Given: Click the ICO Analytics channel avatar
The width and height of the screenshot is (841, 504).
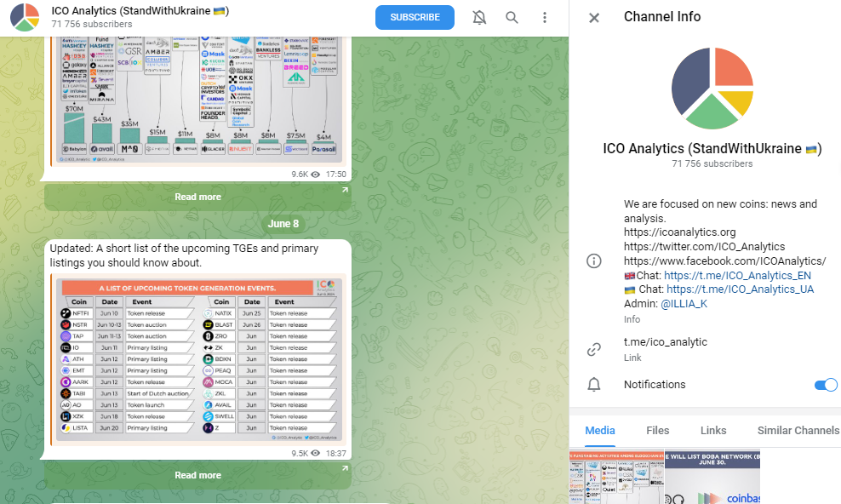Looking at the screenshot, I should pyautogui.click(x=24, y=17).
